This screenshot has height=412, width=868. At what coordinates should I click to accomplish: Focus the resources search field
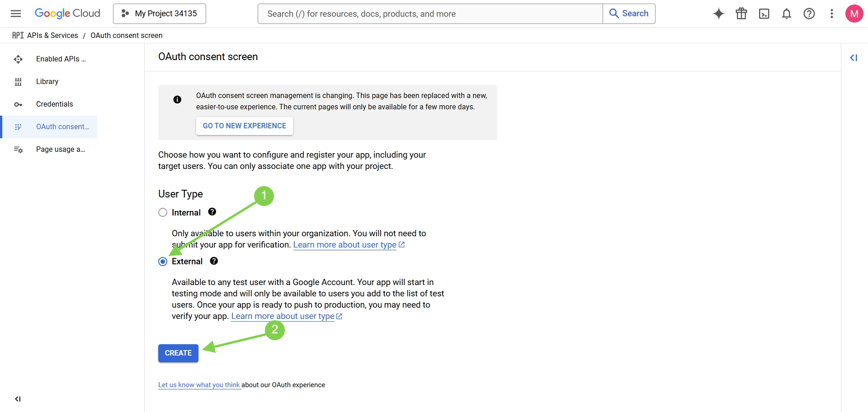430,14
